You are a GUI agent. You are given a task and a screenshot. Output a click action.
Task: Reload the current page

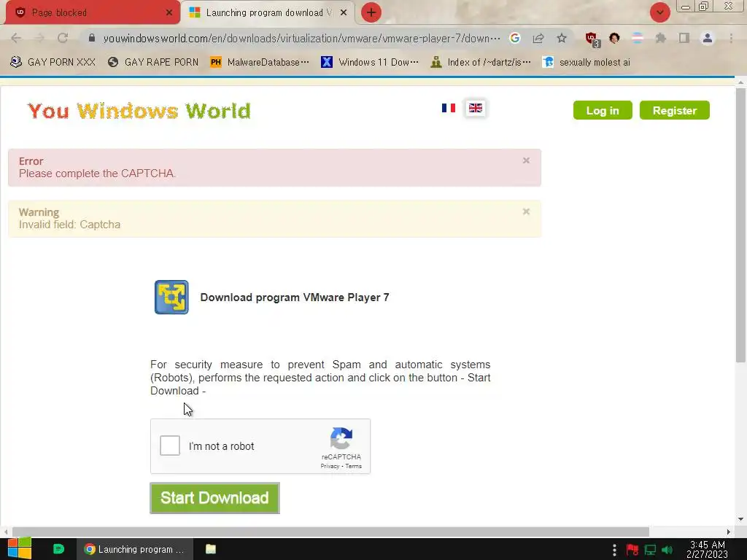click(x=63, y=38)
